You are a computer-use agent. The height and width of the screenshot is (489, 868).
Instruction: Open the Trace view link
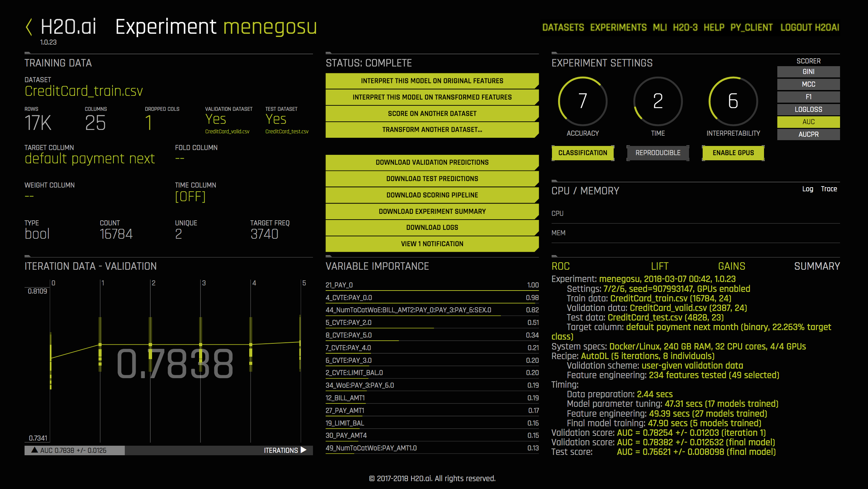pyautogui.click(x=828, y=189)
